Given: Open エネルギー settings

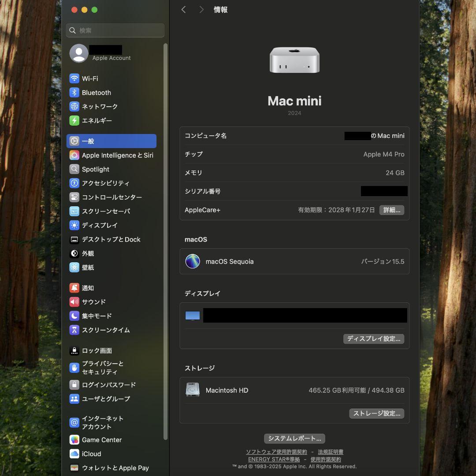Looking at the screenshot, I should pos(97,120).
